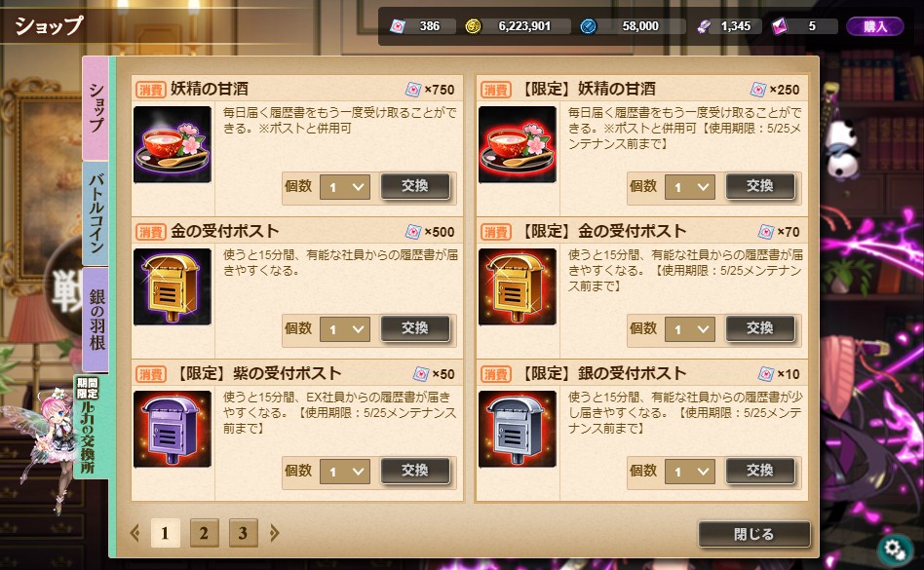Click the silver feather currency icon

(x=704, y=26)
